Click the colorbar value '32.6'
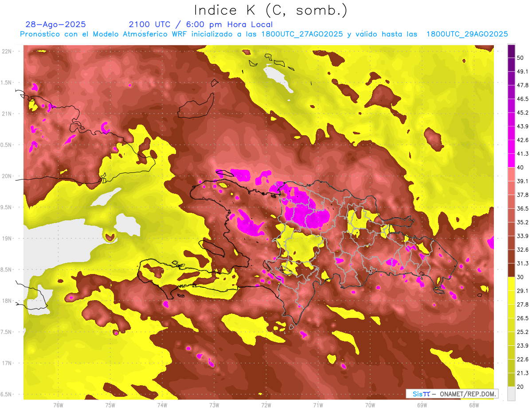 click(523, 250)
